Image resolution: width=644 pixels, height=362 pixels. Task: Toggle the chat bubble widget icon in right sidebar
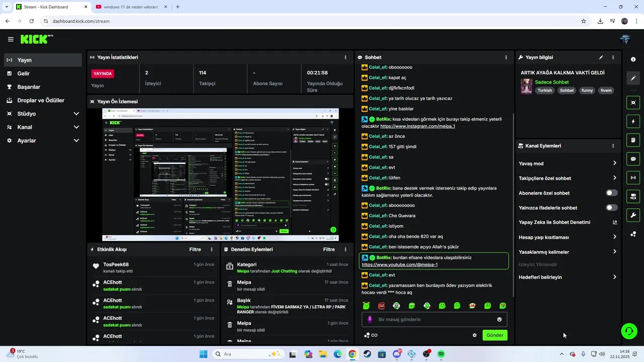[633, 159]
